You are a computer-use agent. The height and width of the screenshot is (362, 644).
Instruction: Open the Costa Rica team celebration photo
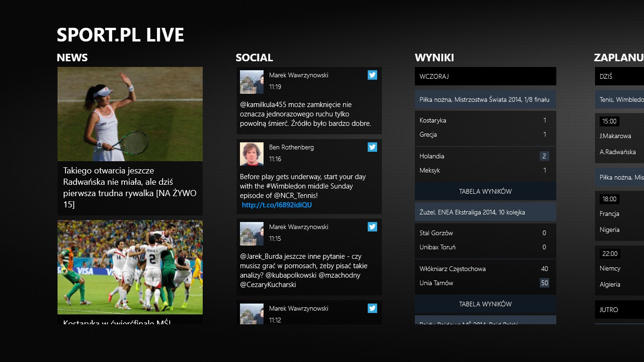(x=130, y=267)
